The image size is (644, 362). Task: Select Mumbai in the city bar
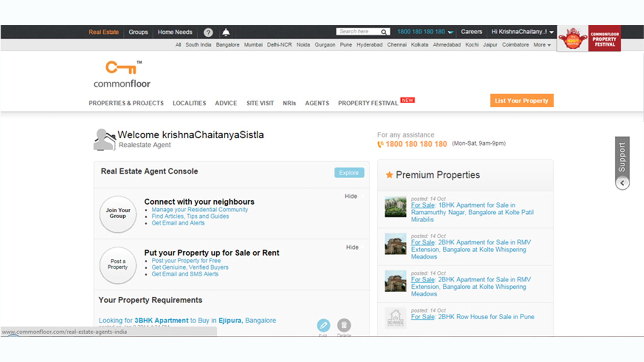click(253, 45)
